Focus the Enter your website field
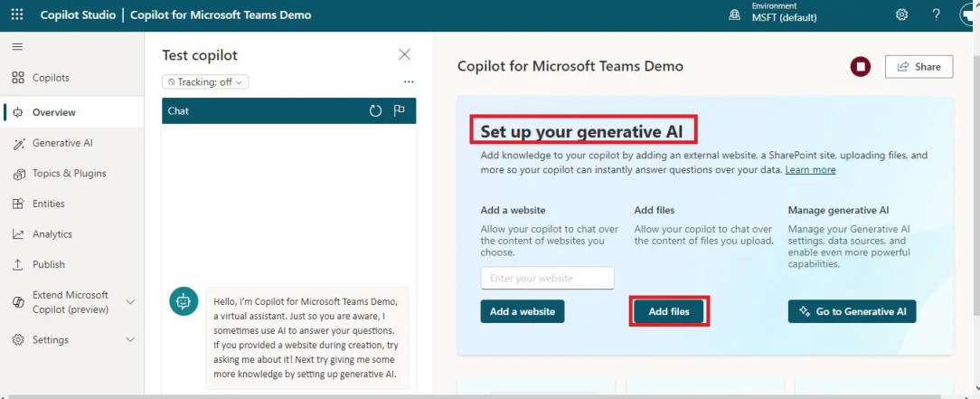Viewport: 980px width, 399px height. (548, 279)
